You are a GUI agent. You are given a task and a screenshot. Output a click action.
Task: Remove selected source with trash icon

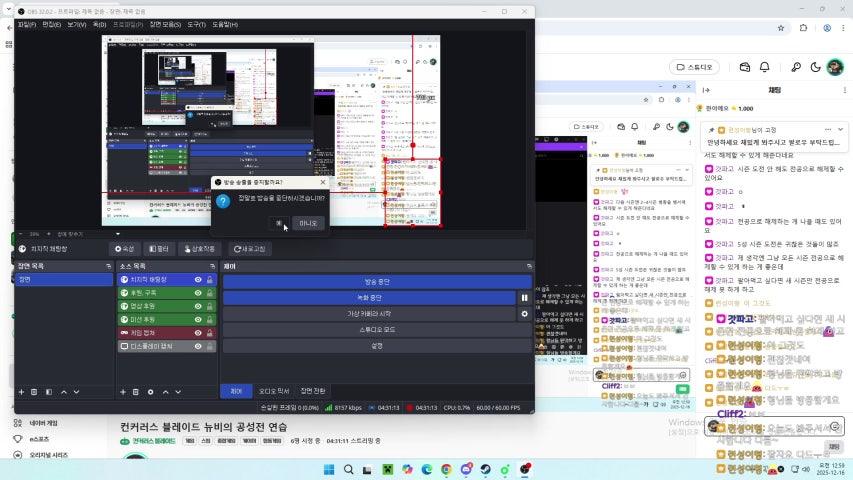point(135,392)
